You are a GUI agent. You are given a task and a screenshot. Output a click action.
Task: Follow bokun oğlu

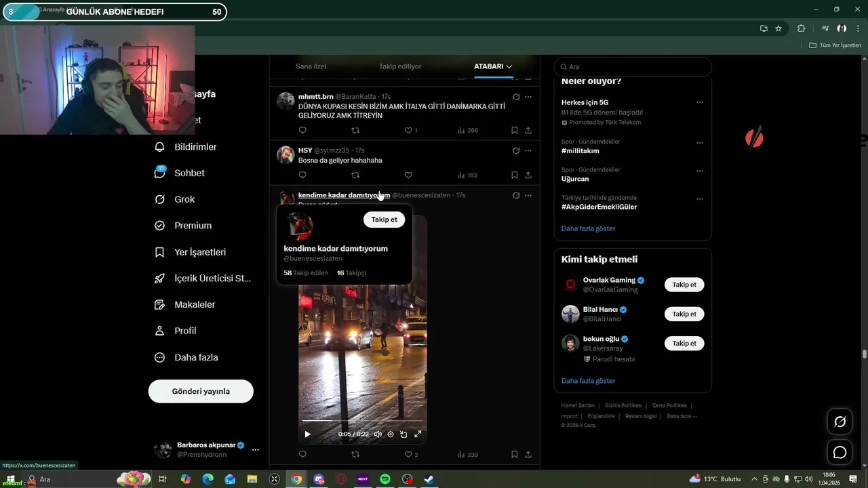point(684,343)
